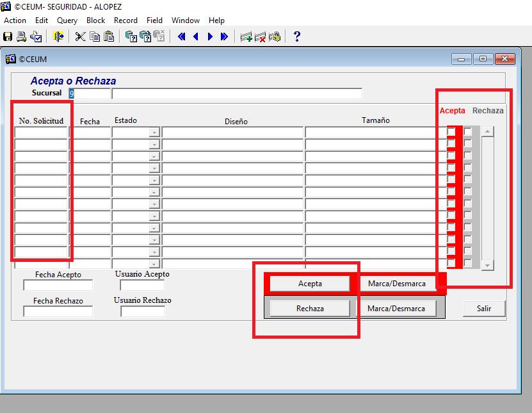Click the Fecha Acepto field
The image size is (532, 413).
[58, 285]
